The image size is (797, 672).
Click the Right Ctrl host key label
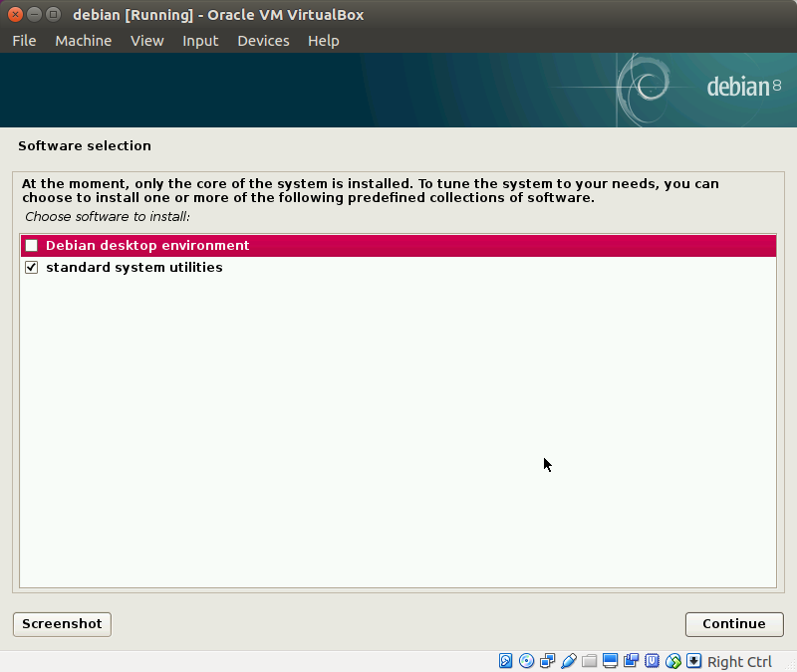739,662
